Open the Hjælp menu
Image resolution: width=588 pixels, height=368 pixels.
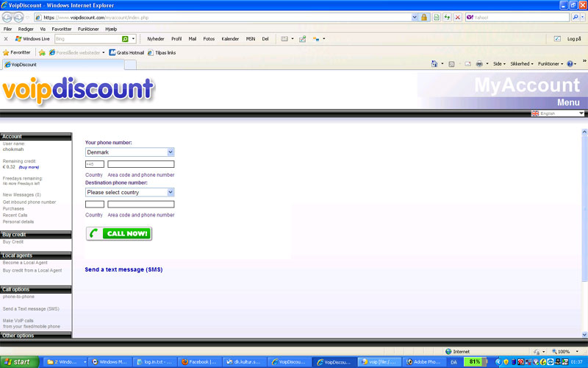(x=111, y=29)
